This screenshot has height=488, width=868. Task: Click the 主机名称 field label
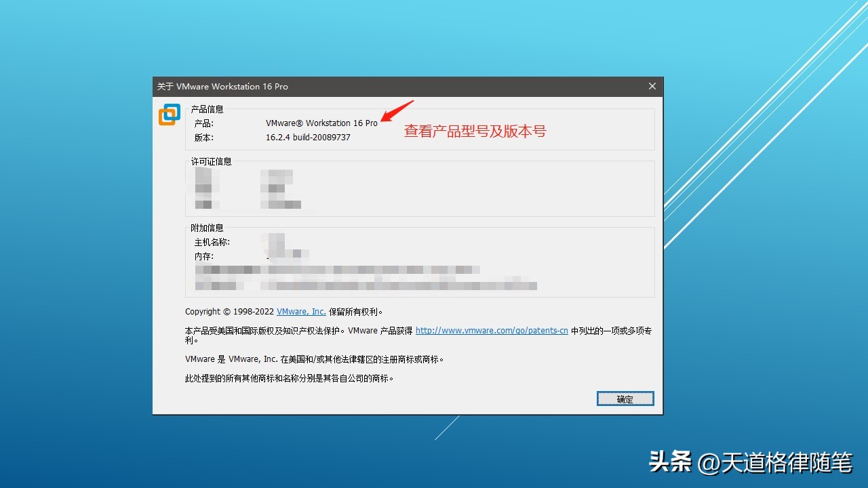pos(212,242)
